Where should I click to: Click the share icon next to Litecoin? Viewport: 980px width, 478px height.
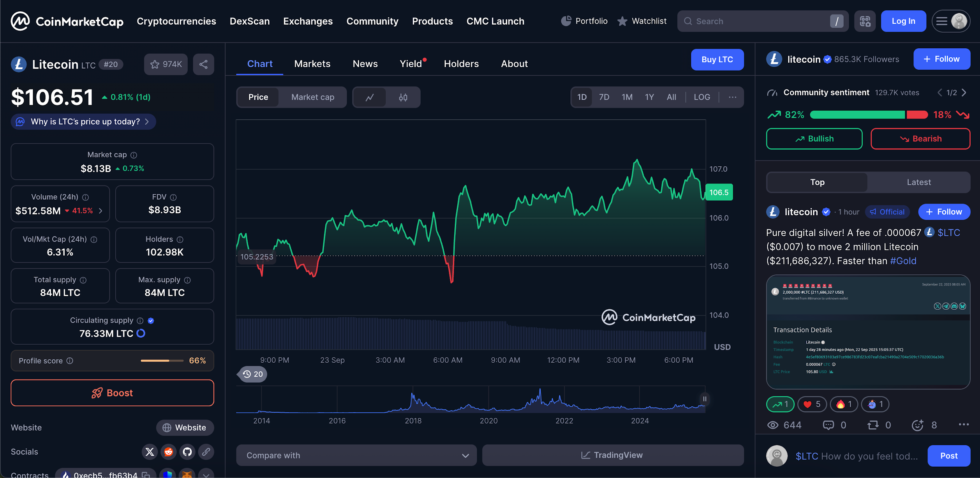tap(203, 64)
